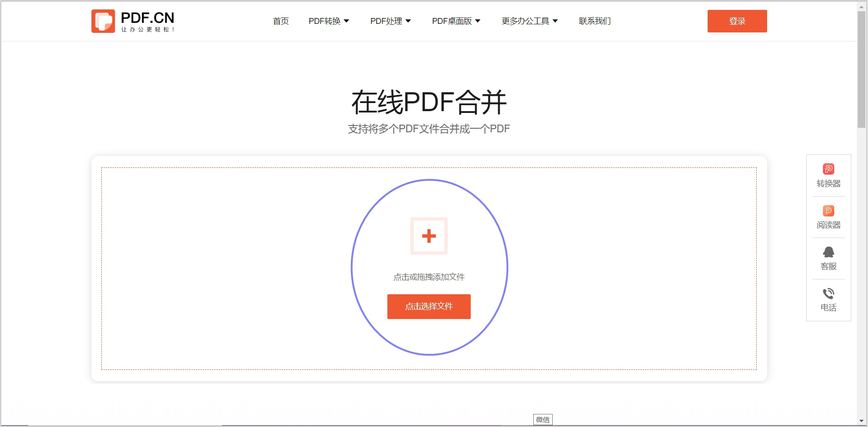Image resolution: width=868 pixels, height=427 pixels.
Task: Click the 电话 phone icon
Action: [x=828, y=294]
